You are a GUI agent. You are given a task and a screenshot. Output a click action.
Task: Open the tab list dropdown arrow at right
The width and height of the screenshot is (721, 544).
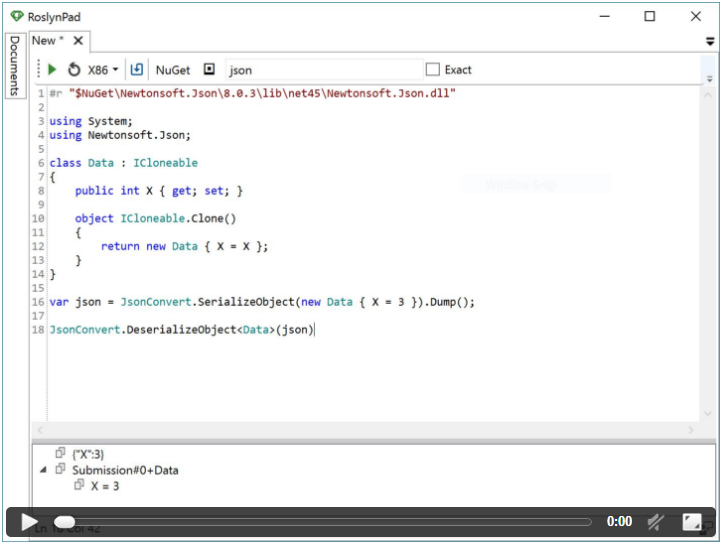tap(710, 41)
